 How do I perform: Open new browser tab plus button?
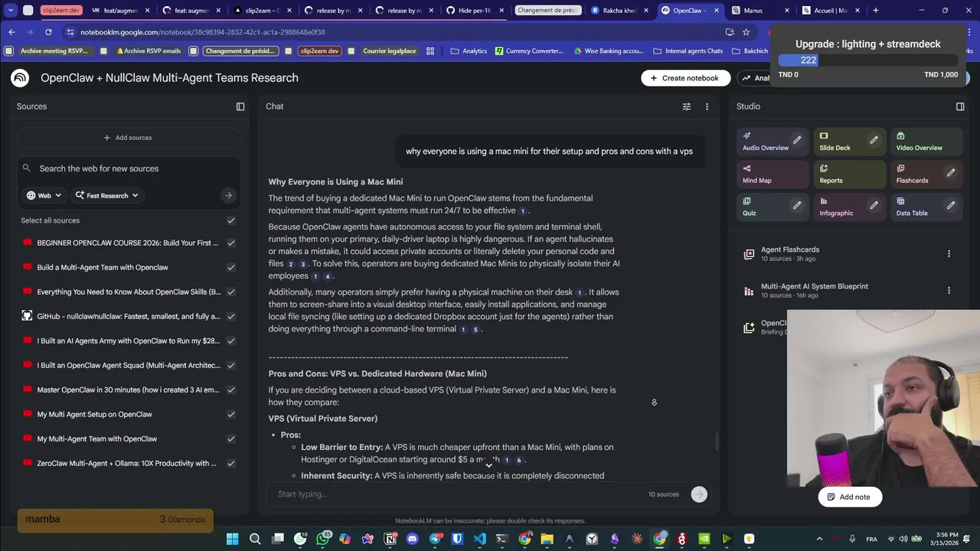[x=876, y=11]
